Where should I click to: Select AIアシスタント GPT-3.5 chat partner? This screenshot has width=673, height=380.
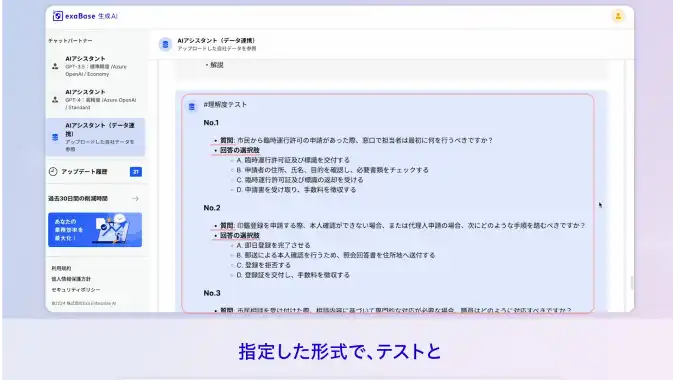click(x=95, y=66)
